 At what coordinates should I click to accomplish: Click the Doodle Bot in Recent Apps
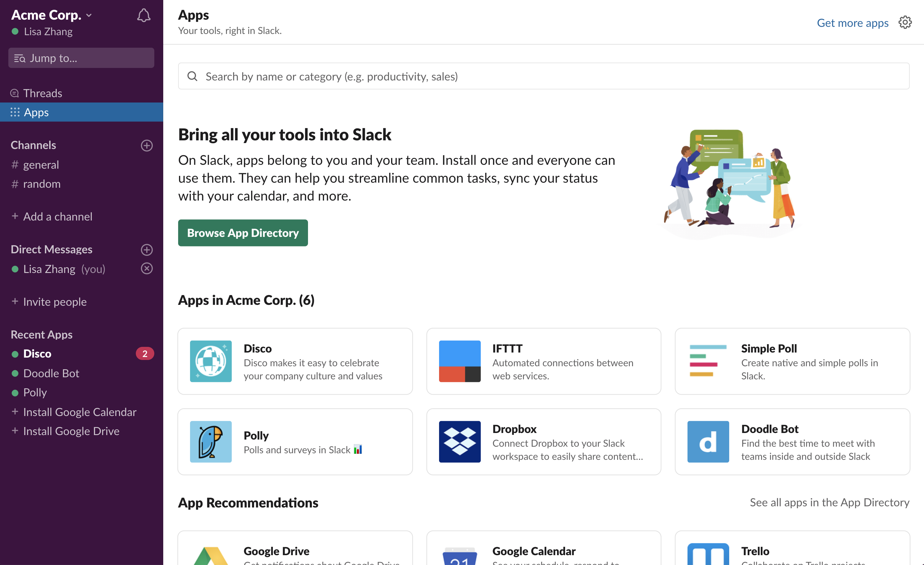(x=52, y=373)
